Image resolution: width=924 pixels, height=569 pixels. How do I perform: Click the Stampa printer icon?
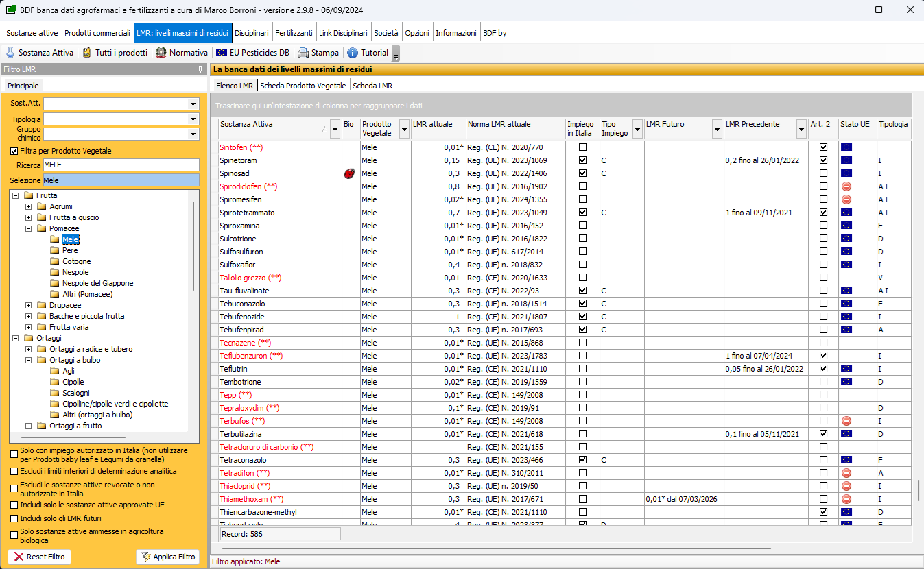pos(303,53)
